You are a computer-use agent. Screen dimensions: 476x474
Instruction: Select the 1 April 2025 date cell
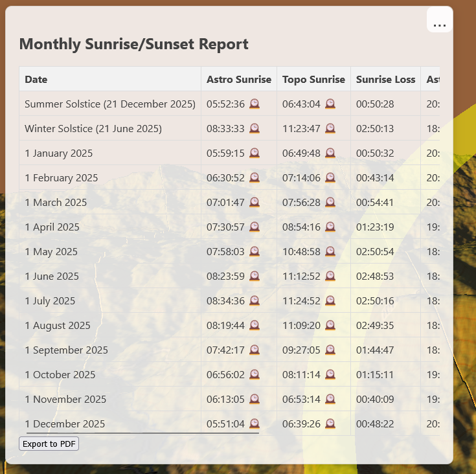click(x=110, y=227)
